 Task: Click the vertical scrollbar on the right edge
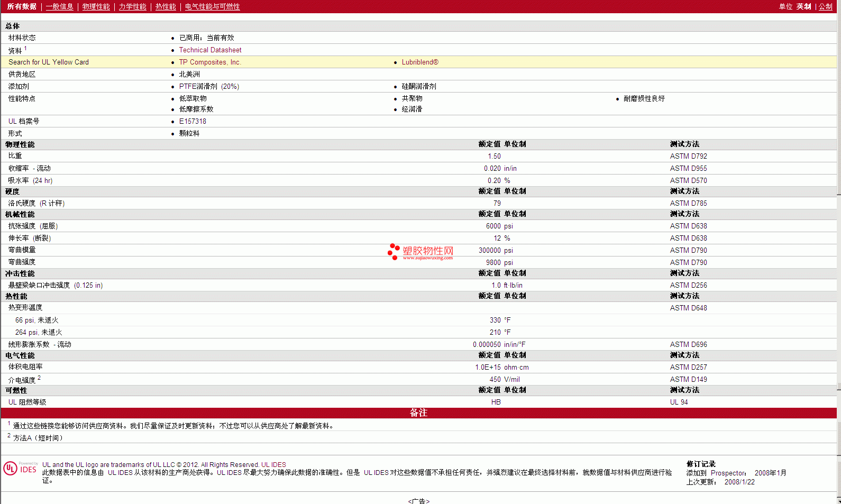tap(839, 252)
